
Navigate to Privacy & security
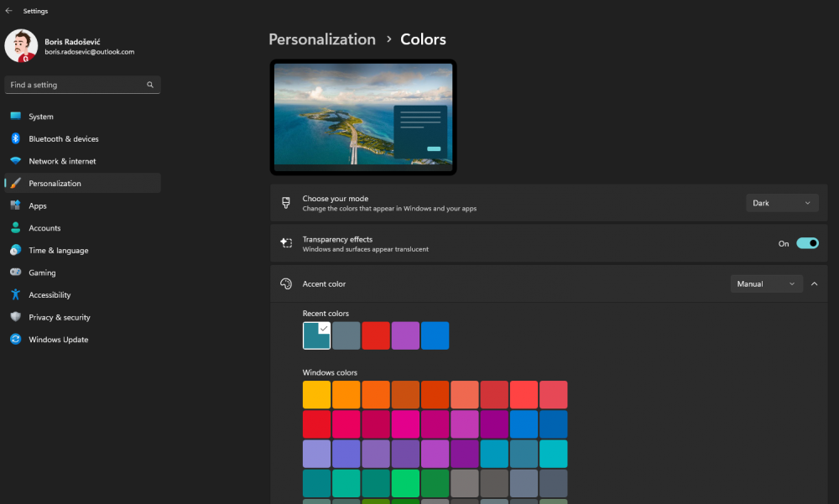[x=82, y=317]
